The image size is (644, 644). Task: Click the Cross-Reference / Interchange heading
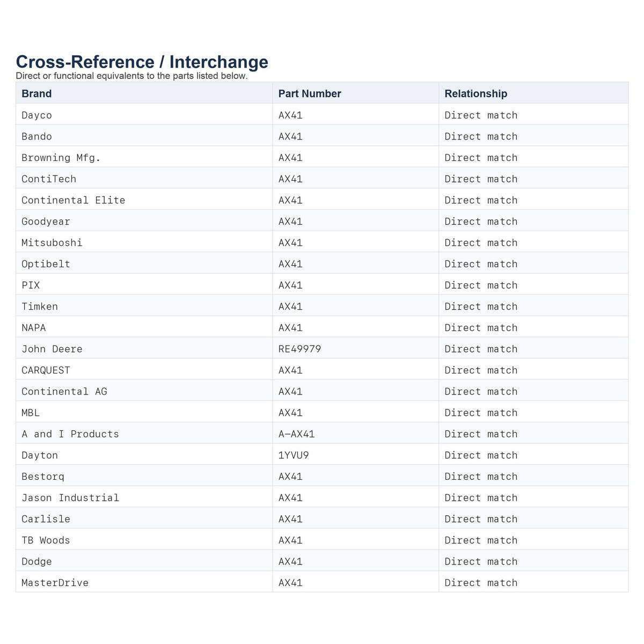[x=142, y=62]
